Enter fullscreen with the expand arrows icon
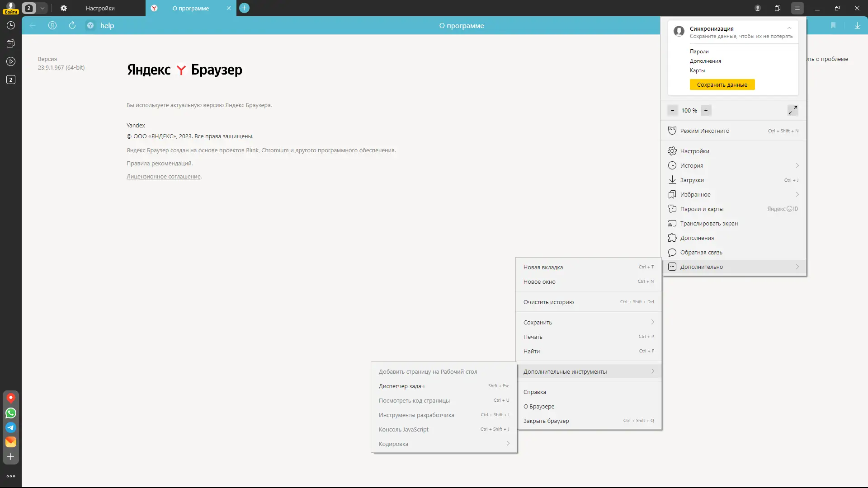 click(x=793, y=110)
